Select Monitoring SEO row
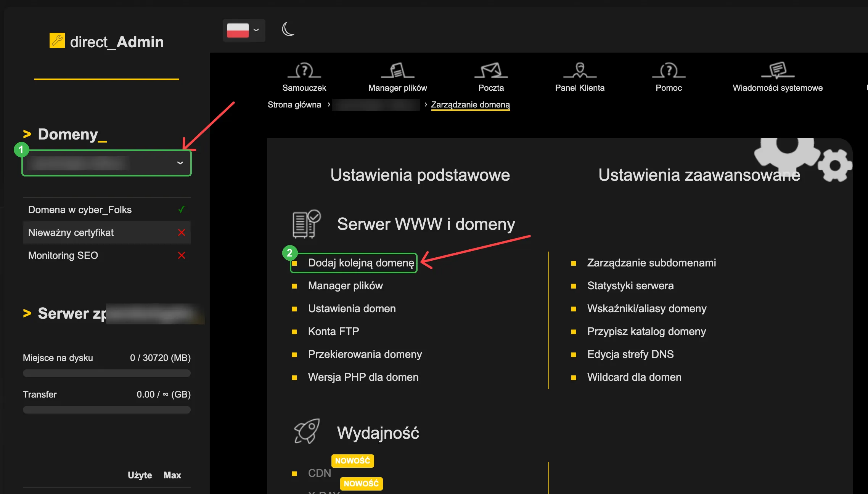Image resolution: width=868 pixels, height=494 pixels. tap(106, 255)
